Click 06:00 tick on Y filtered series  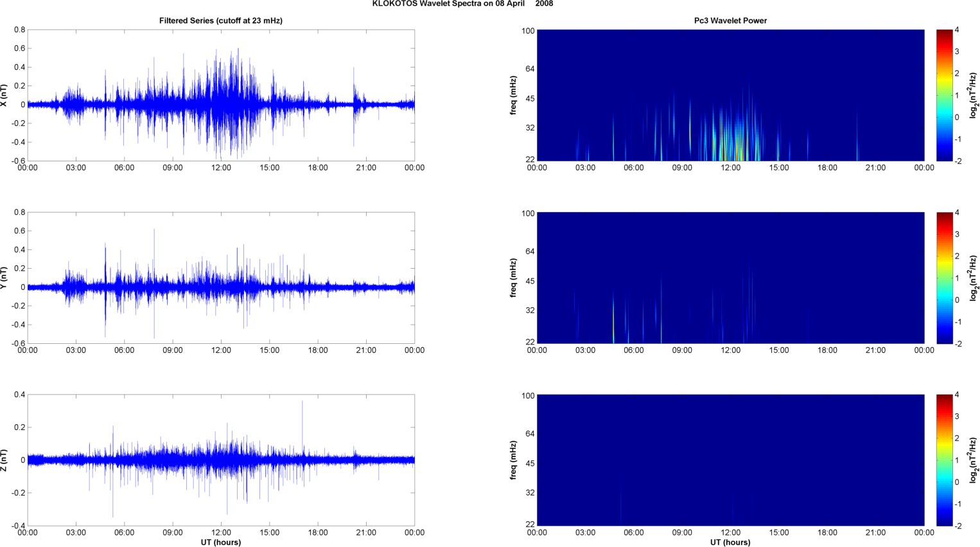(x=124, y=350)
